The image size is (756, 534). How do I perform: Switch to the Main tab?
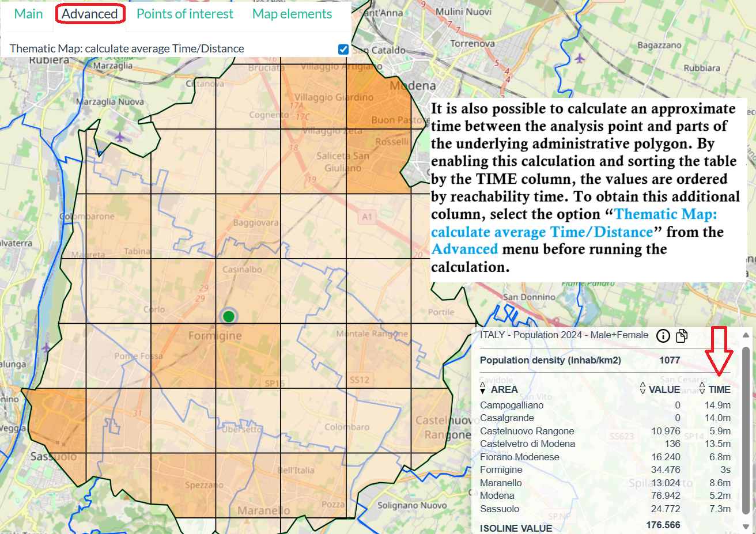pos(28,14)
